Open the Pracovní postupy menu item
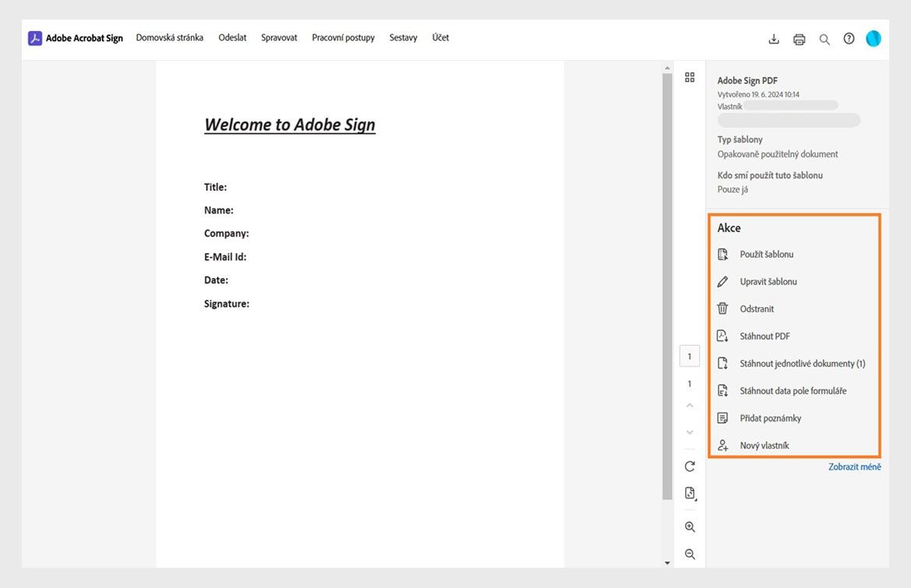The height and width of the screenshot is (588, 911). pos(344,37)
